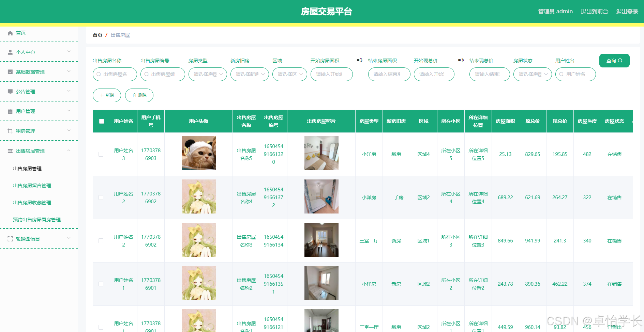Image resolution: width=644 pixels, height=332 pixels.
Task: Click the 三室一厅 cell for 出售房屋名称3
Action: tap(369, 241)
